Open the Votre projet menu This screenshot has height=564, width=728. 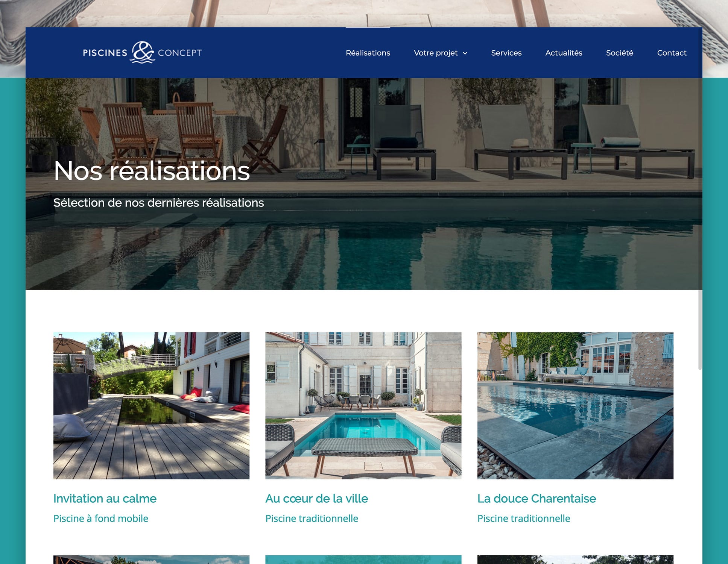point(441,53)
